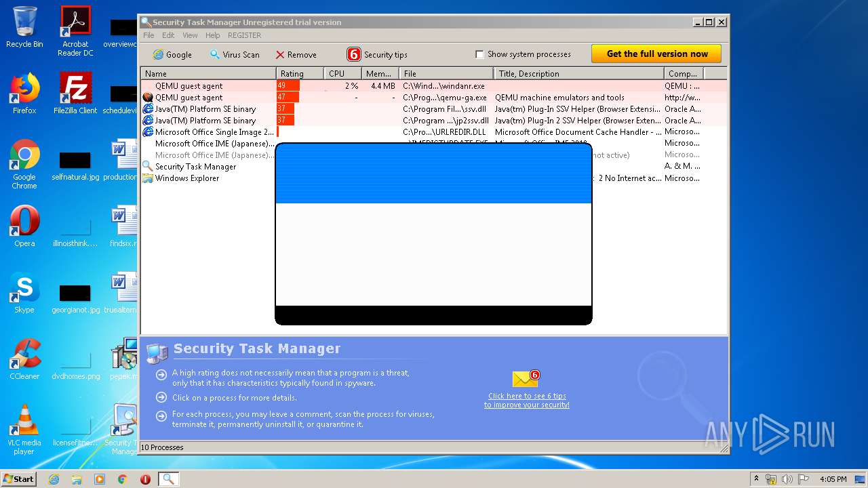
Task: Click Get the full version now button
Action: click(x=656, y=54)
